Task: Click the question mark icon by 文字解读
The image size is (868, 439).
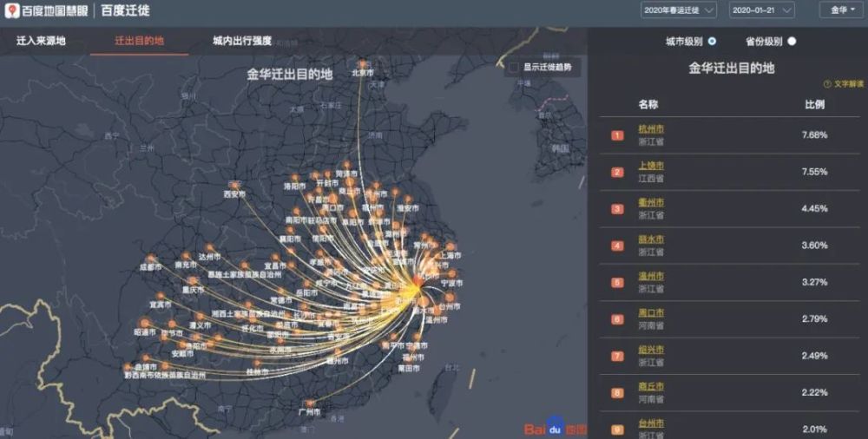Action: (x=827, y=84)
